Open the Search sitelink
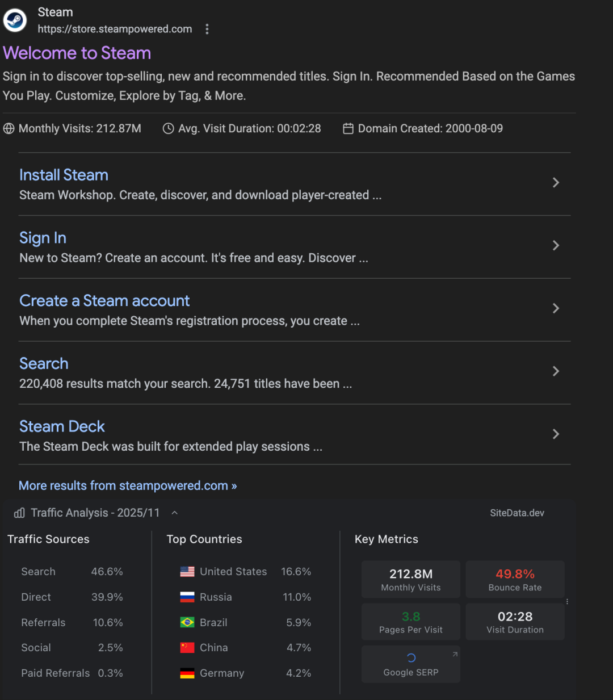 [x=44, y=364]
